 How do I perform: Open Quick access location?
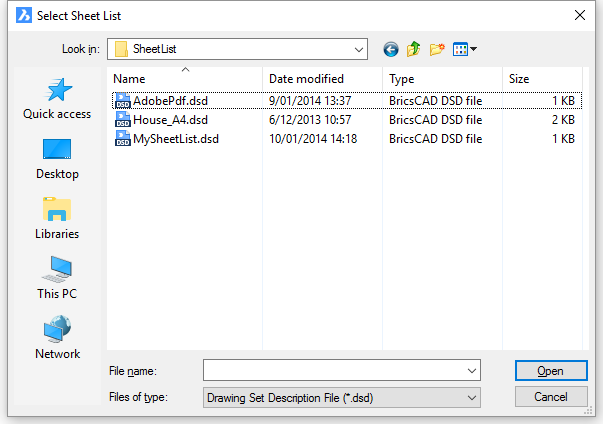(x=57, y=99)
